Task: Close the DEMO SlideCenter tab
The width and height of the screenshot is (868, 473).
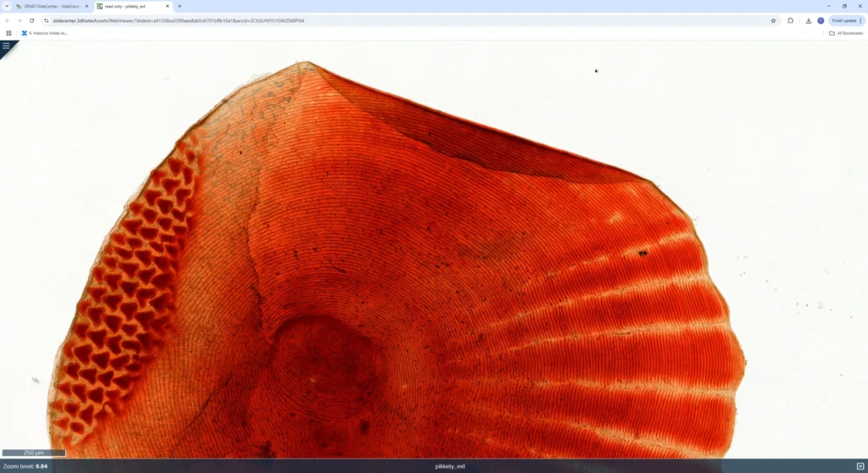Action: pos(86,6)
